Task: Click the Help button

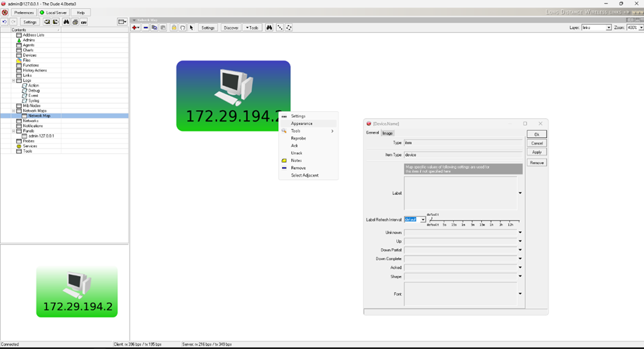Action: tap(80, 12)
